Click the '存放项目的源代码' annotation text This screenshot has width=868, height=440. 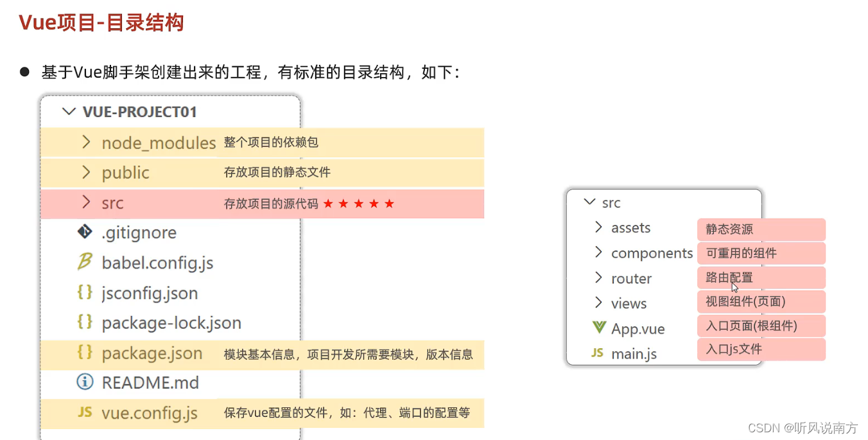(271, 204)
